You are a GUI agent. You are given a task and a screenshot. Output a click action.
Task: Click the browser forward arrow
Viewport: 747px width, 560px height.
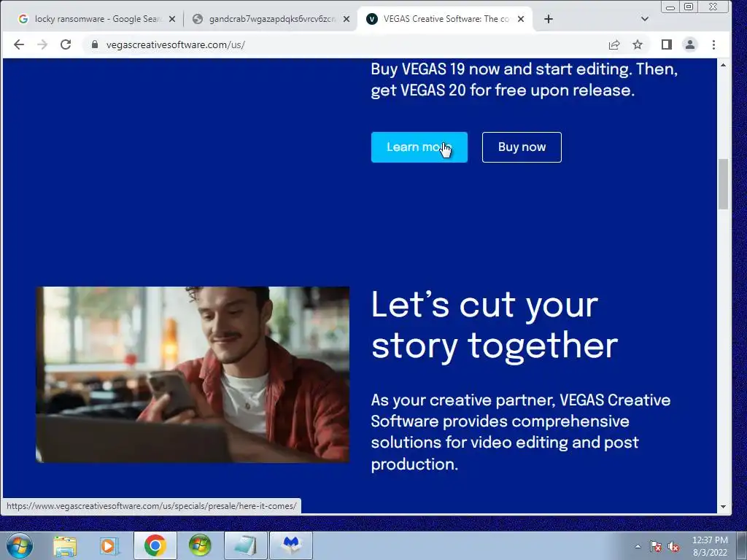click(x=42, y=44)
